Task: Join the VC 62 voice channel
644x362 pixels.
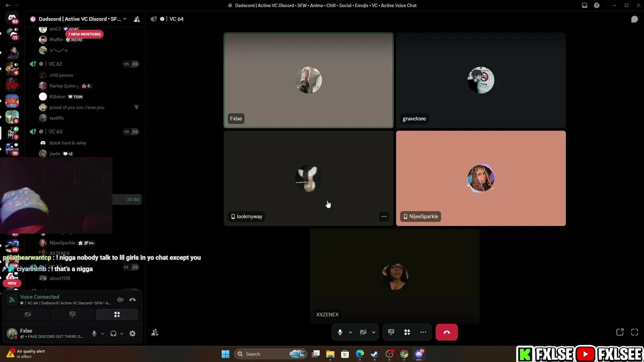Action: pos(55,64)
